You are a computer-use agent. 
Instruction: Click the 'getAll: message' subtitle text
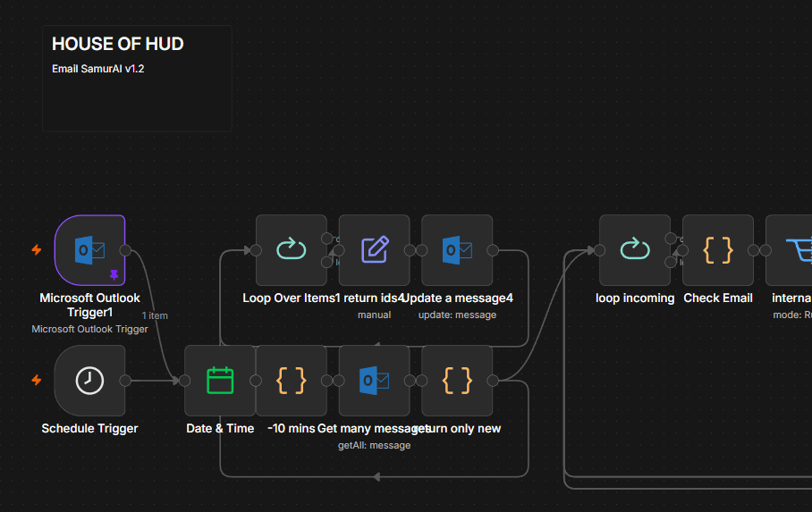click(x=374, y=445)
